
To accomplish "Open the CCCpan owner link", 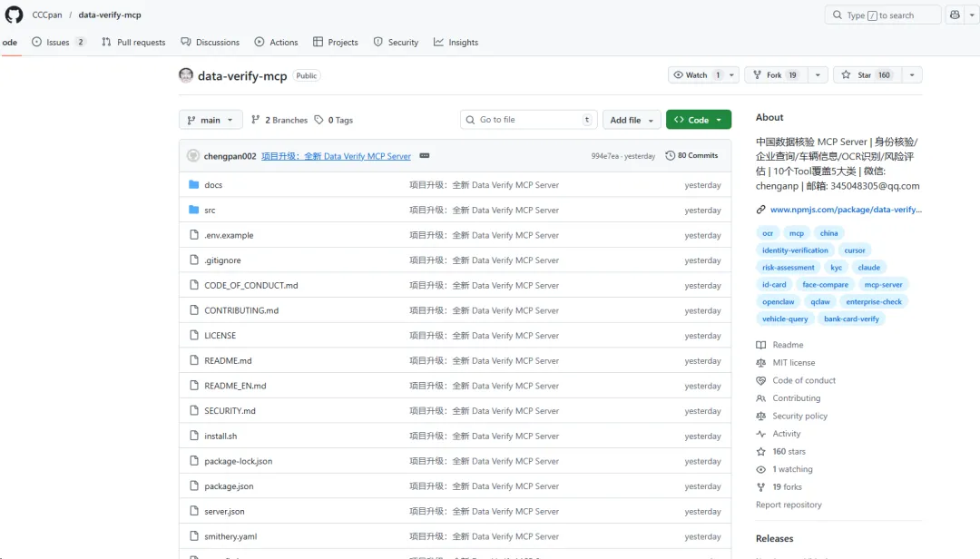I will [47, 15].
